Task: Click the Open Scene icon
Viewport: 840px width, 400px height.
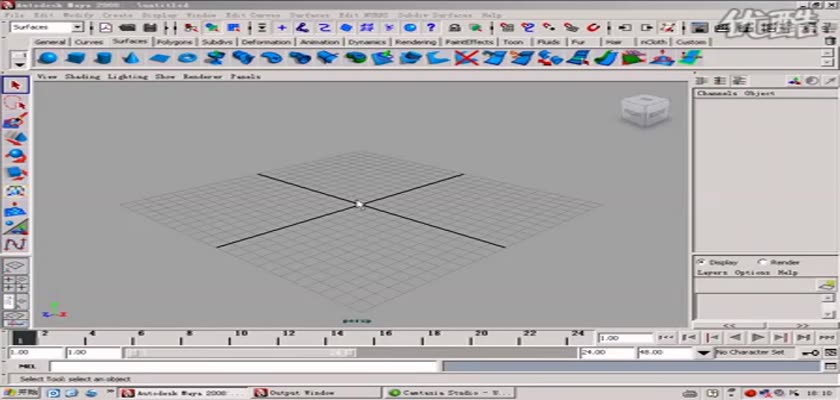Action: pyautogui.click(x=127, y=27)
